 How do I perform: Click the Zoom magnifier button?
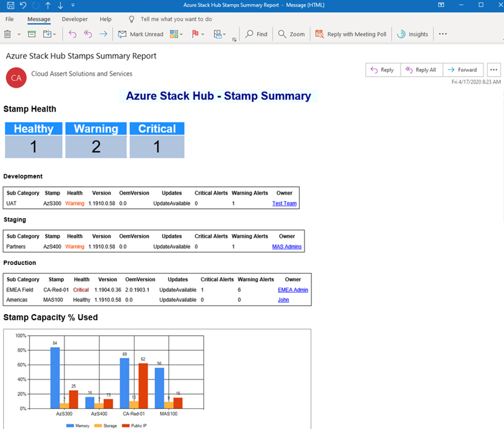[291, 34]
